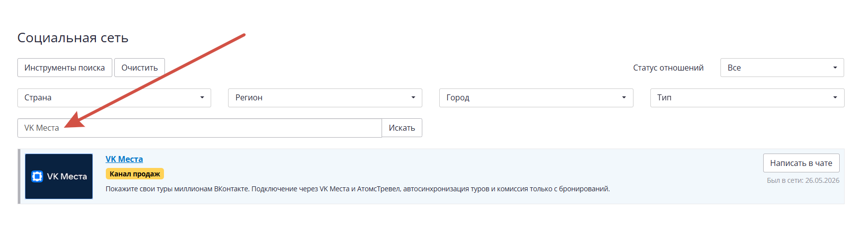Click the VK Места logo thumbnail
Viewport: 868px width, 238px height.
(x=59, y=176)
